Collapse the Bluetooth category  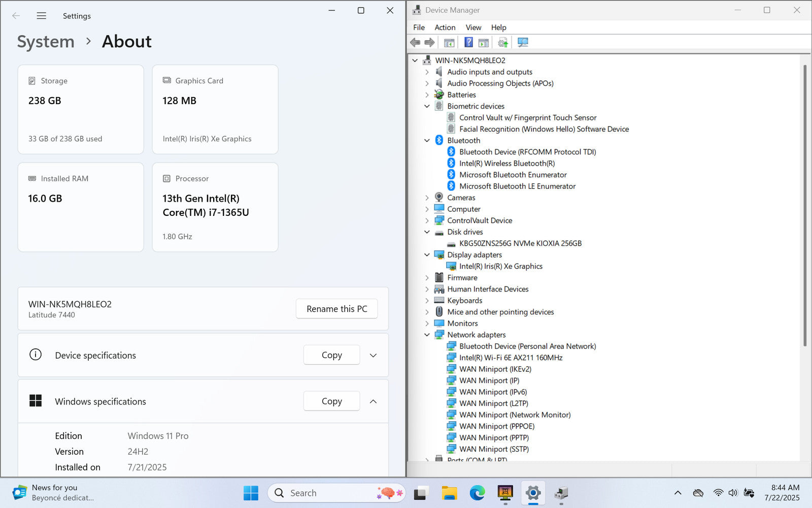pyautogui.click(x=427, y=141)
